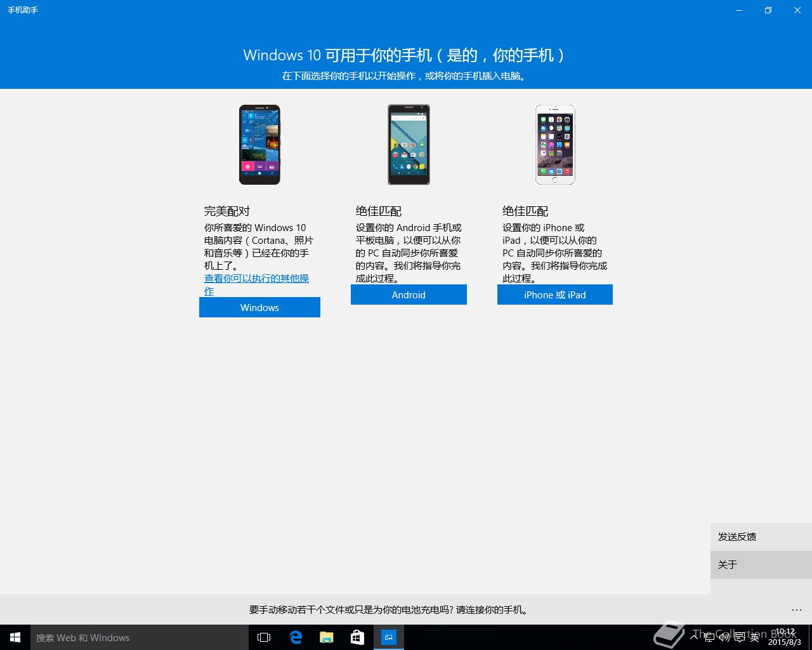
Task: Open the Windows Start menu
Action: (15, 637)
